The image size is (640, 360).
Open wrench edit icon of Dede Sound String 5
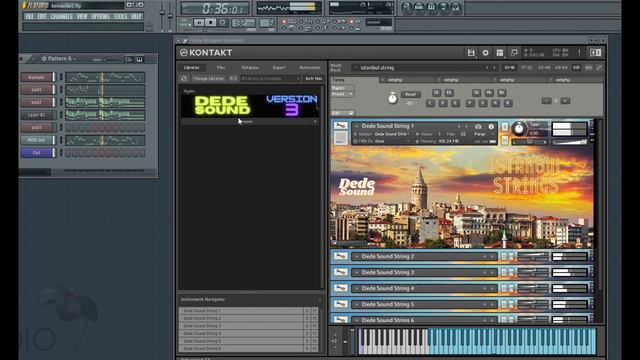pos(340,304)
